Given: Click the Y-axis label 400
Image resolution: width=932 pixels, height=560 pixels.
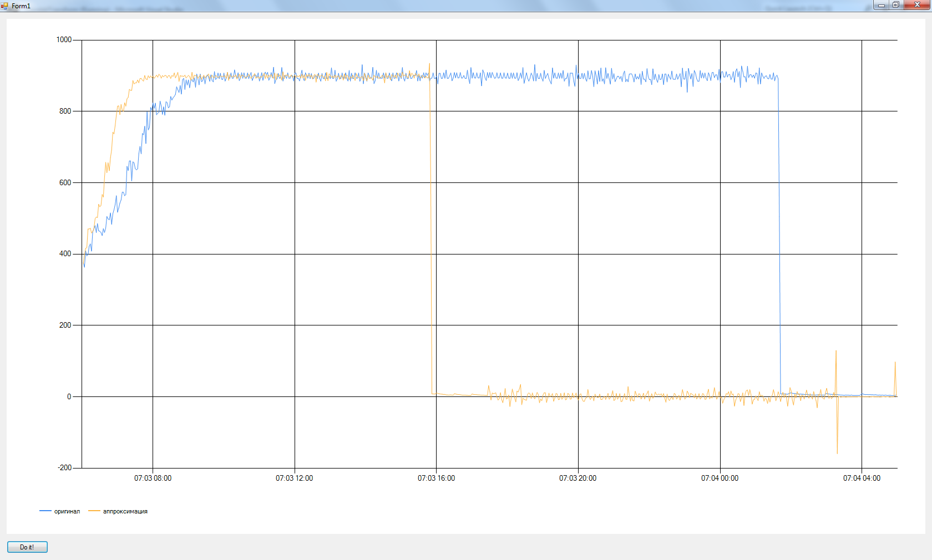Looking at the screenshot, I should point(65,254).
